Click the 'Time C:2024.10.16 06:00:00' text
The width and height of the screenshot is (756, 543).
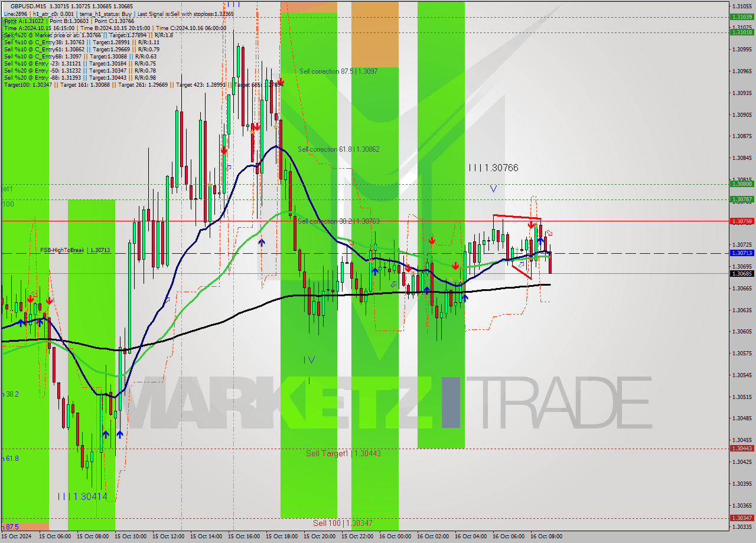(190, 28)
